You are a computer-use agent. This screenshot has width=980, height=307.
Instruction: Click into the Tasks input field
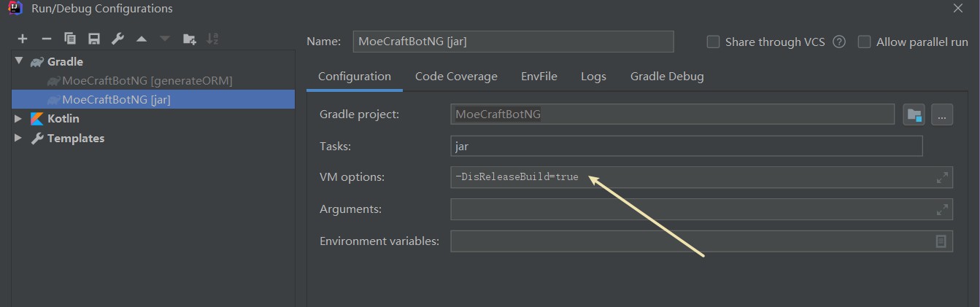coord(686,147)
